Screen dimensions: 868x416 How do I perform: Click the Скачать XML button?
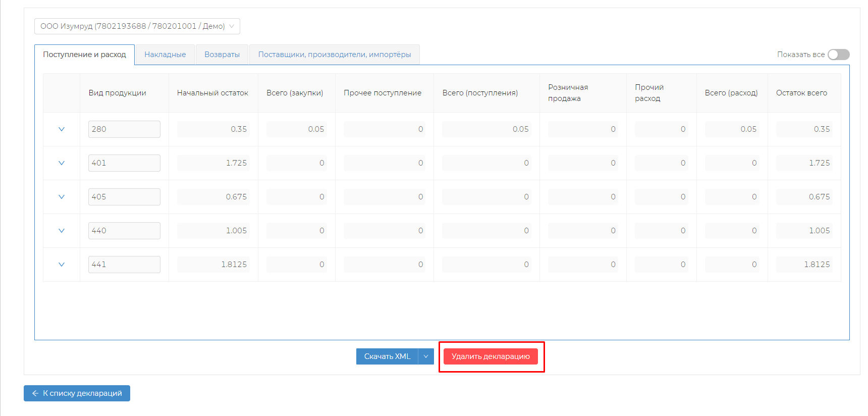387,356
